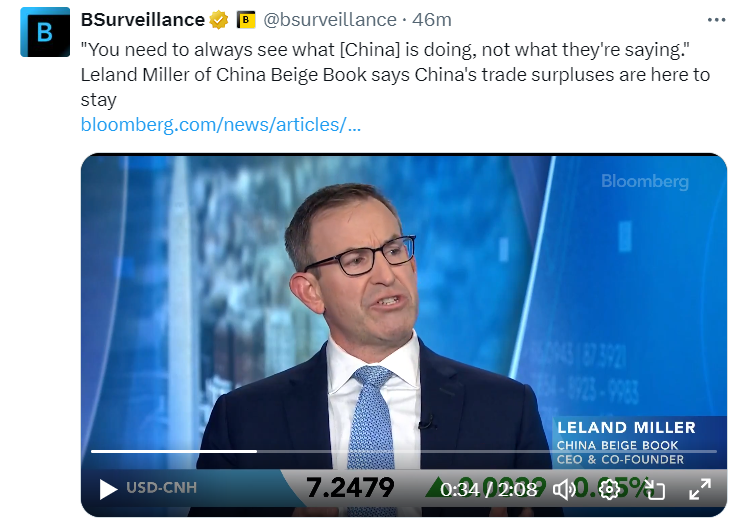Viewport: 734px width, 527px height.
Task: Open the three-dot more options menu
Action: click(716, 20)
